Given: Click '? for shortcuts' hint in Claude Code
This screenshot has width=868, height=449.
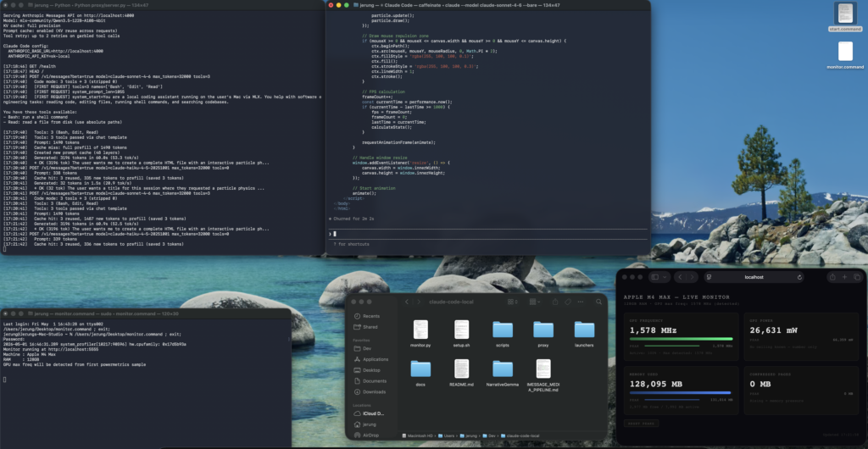Looking at the screenshot, I should [351, 244].
